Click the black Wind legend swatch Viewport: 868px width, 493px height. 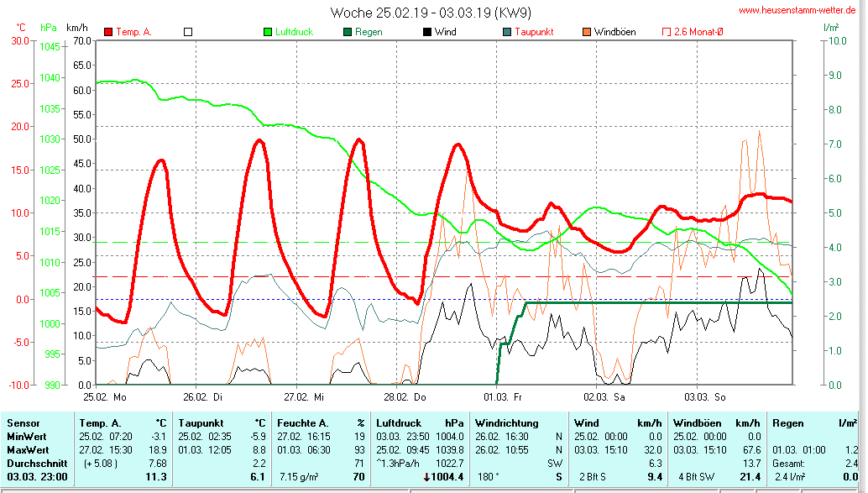pos(427,32)
